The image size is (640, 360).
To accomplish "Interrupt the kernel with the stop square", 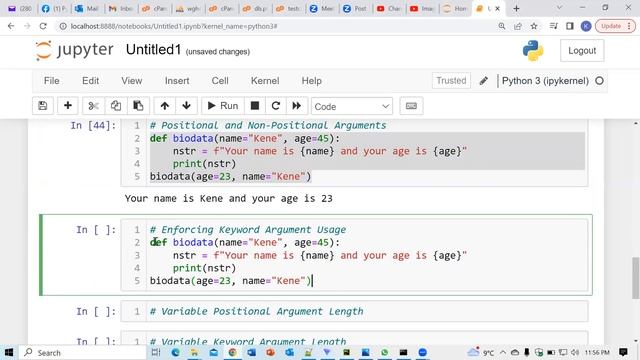I will pos(255,106).
